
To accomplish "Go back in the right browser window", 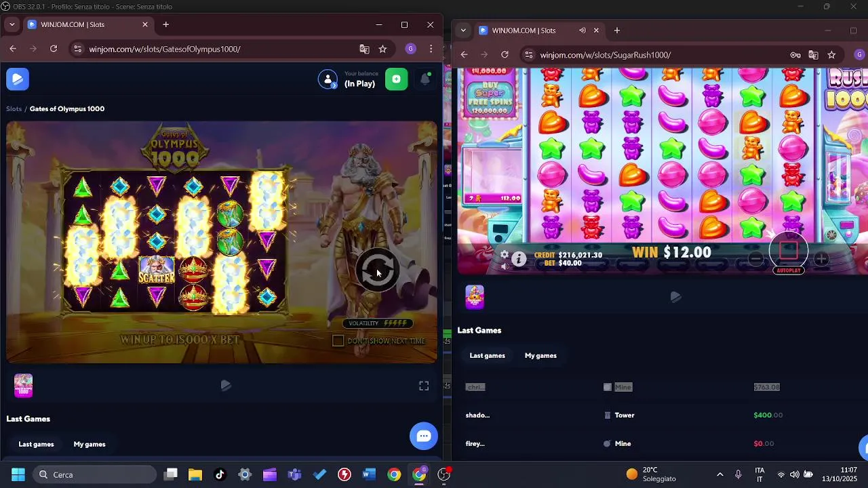I will [x=464, y=55].
